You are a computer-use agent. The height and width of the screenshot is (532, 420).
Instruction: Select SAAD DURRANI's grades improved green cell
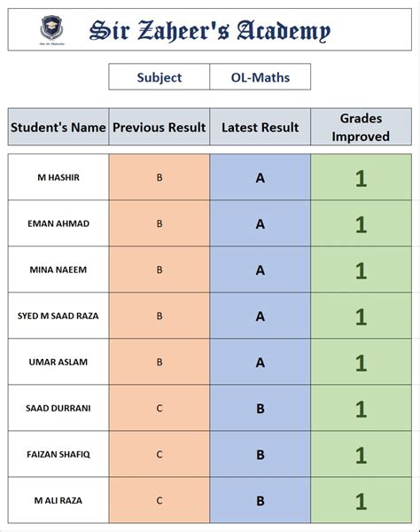[361, 408]
